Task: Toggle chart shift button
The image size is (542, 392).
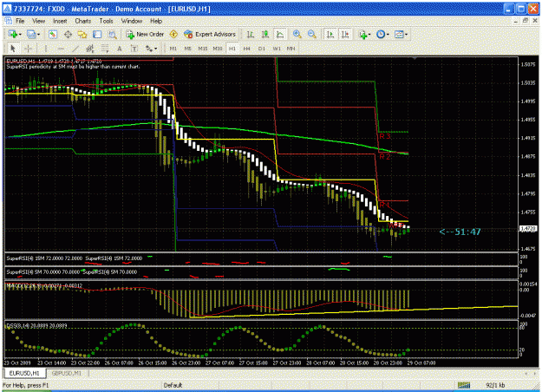Action: click(345, 34)
